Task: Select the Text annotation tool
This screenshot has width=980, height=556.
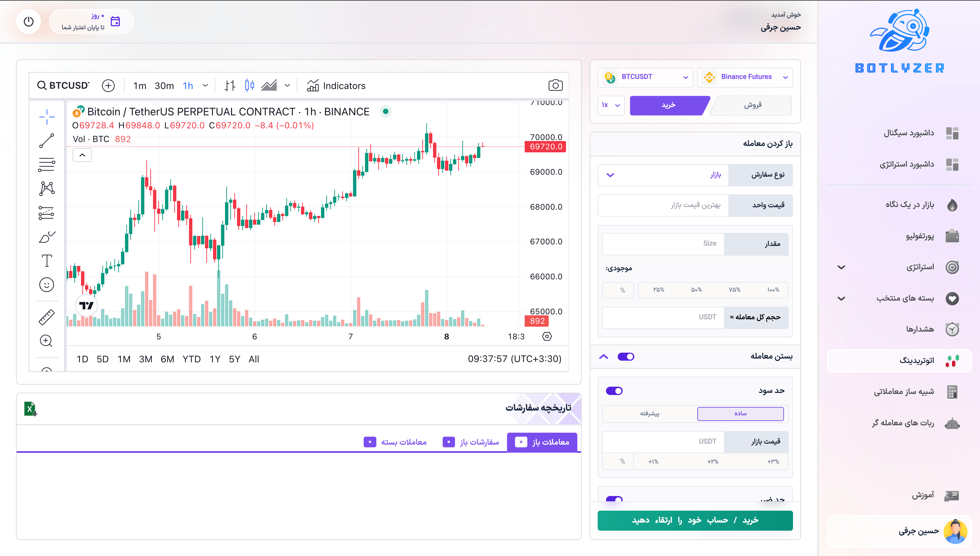Action: (47, 261)
